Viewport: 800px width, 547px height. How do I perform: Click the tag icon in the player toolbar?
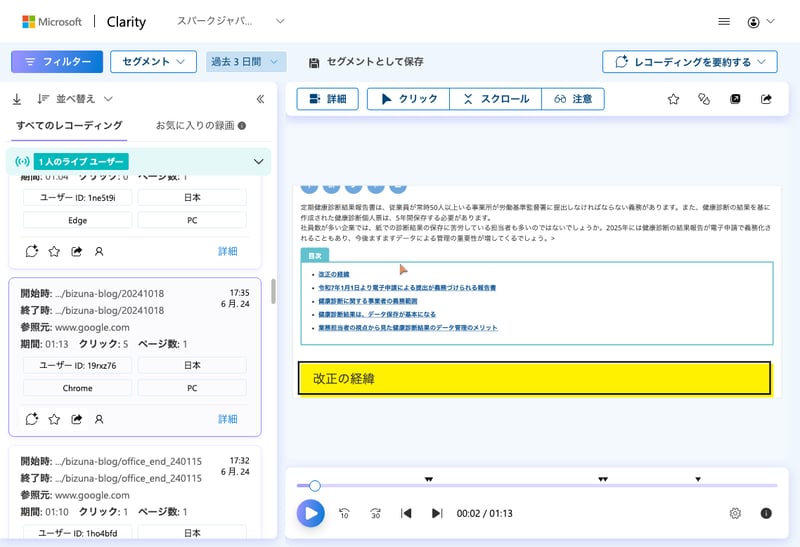[704, 99]
